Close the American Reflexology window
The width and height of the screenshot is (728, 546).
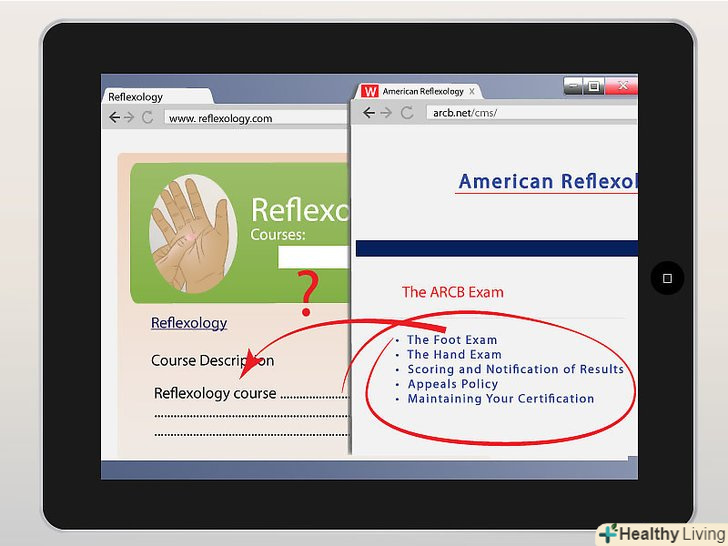(622, 86)
